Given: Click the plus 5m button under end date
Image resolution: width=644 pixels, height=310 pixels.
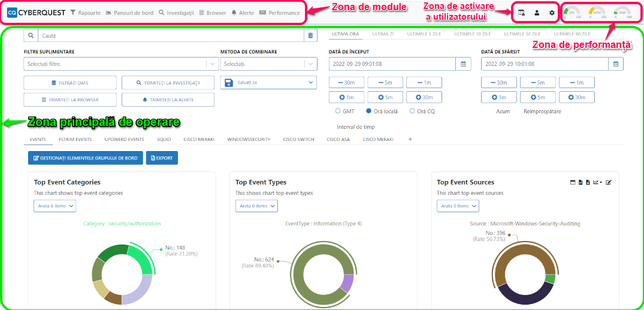Looking at the screenshot, I should point(537,98).
